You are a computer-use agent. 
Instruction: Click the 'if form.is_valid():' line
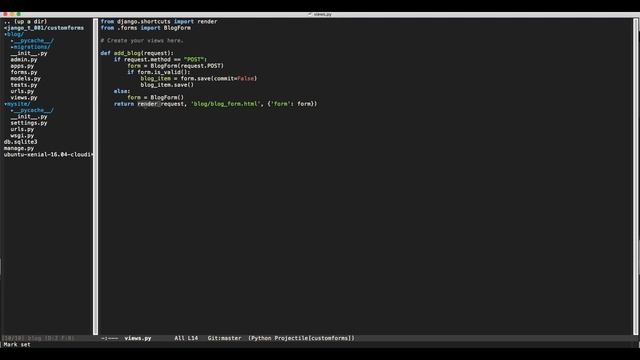click(159, 72)
